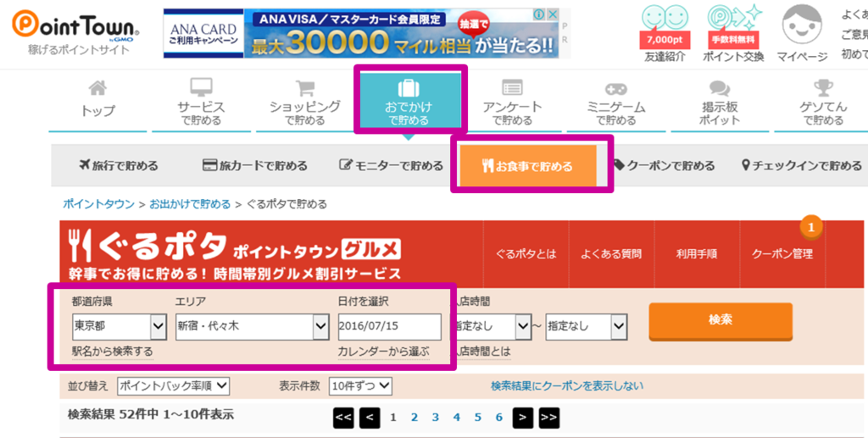Select 旅カードで貯める submenu item

click(254, 165)
